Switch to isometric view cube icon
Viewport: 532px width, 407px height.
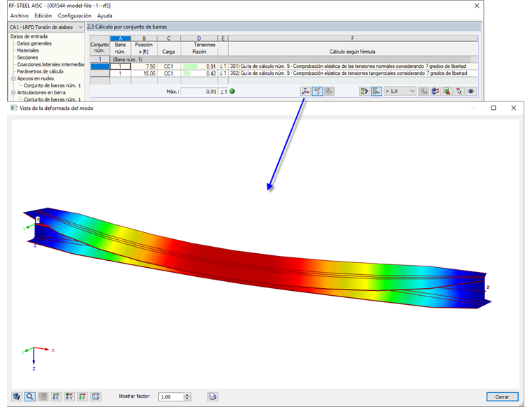point(96,396)
